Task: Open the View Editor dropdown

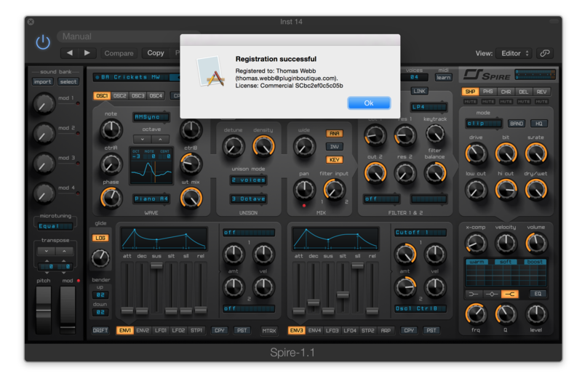Action: point(514,53)
